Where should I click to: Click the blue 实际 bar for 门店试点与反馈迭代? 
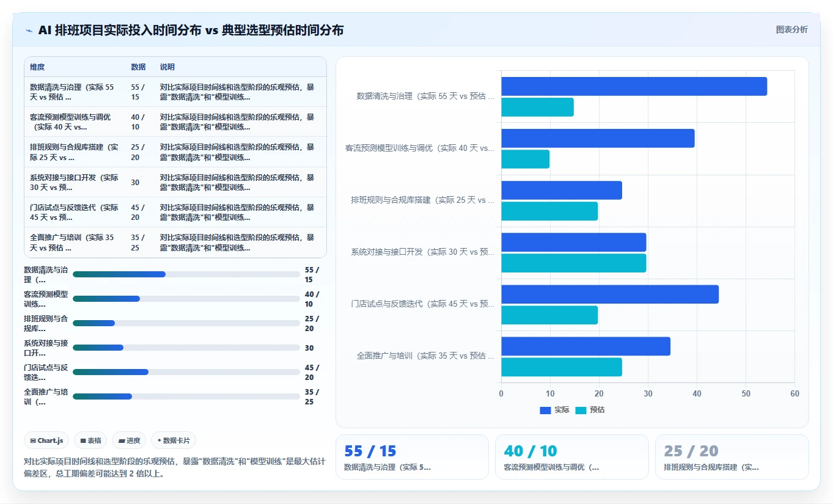(x=610, y=294)
